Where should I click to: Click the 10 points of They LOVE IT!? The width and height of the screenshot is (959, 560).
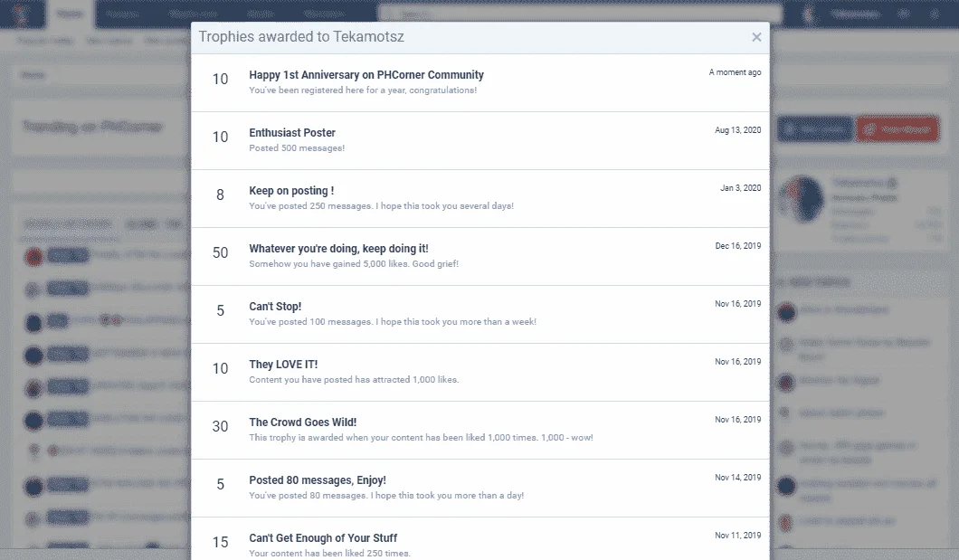point(220,368)
